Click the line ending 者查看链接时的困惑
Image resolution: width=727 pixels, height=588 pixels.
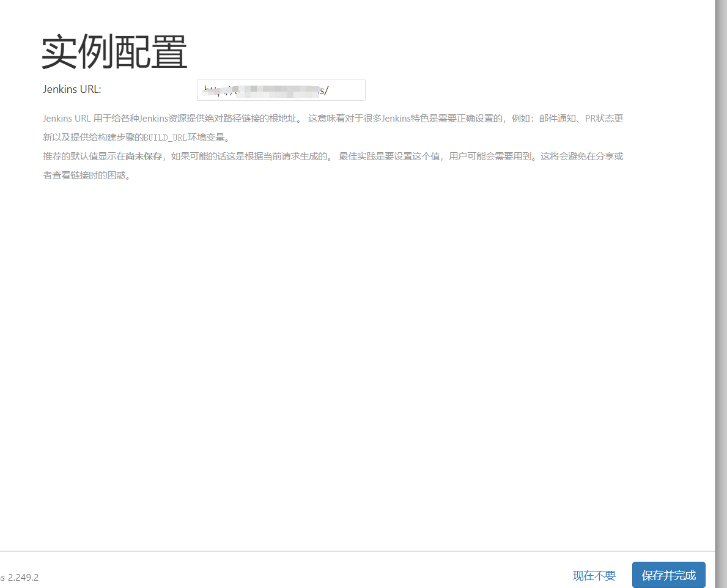coord(87,175)
